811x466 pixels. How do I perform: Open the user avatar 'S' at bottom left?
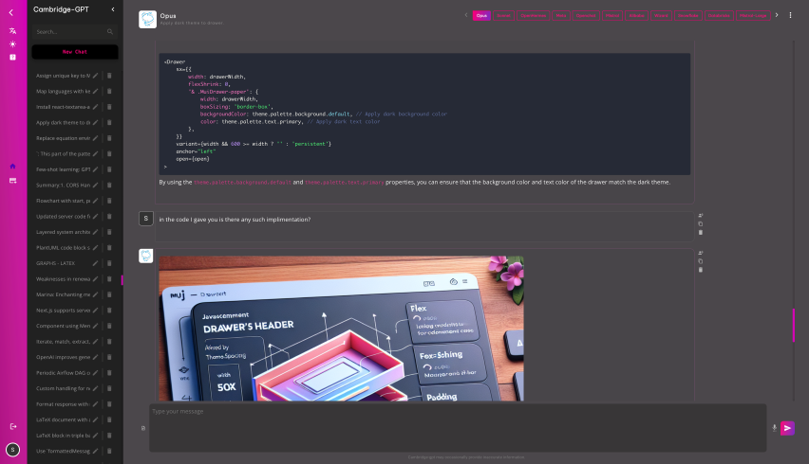pyautogui.click(x=12, y=450)
